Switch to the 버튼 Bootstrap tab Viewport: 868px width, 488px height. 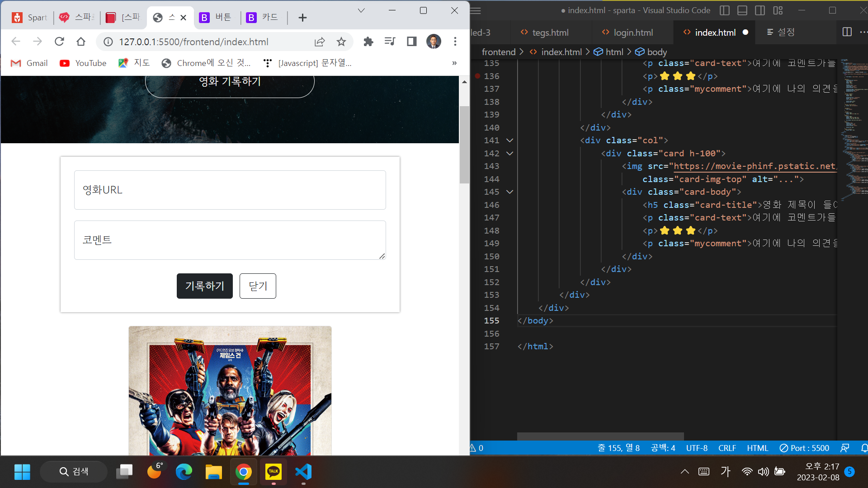(x=217, y=18)
